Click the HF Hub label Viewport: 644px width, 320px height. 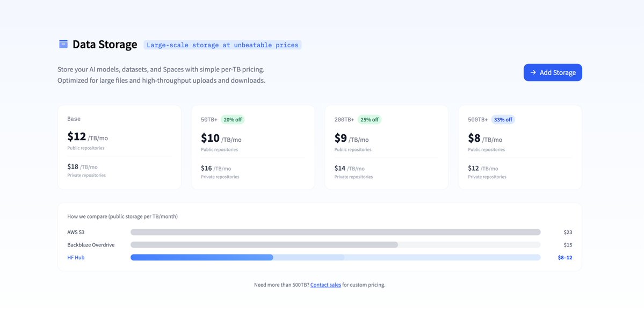point(76,258)
